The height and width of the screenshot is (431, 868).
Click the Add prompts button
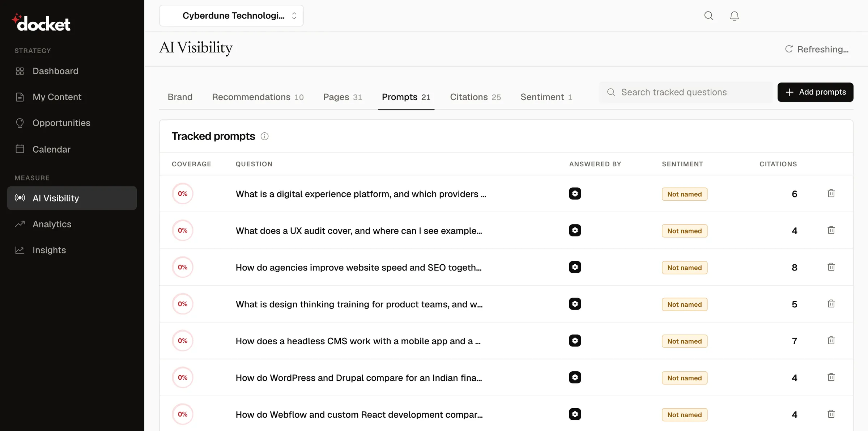tap(815, 92)
